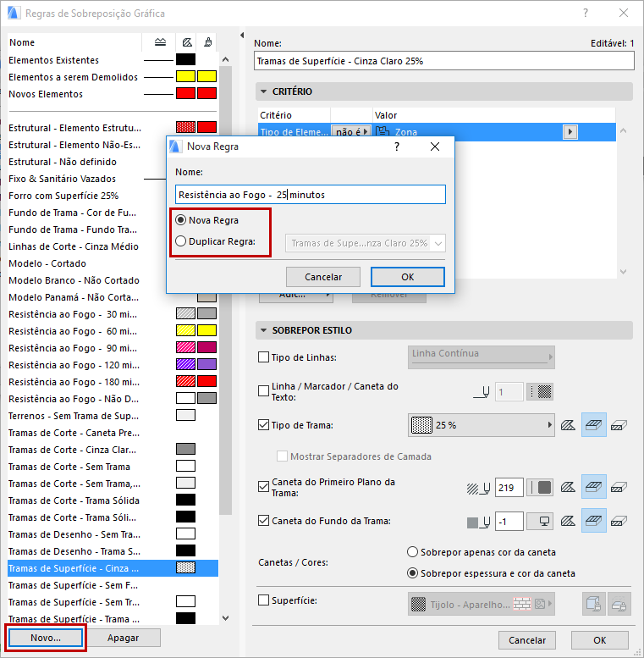The height and width of the screenshot is (658, 644).
Task: Click rules list scrollbar up arrow
Action: coord(226,59)
